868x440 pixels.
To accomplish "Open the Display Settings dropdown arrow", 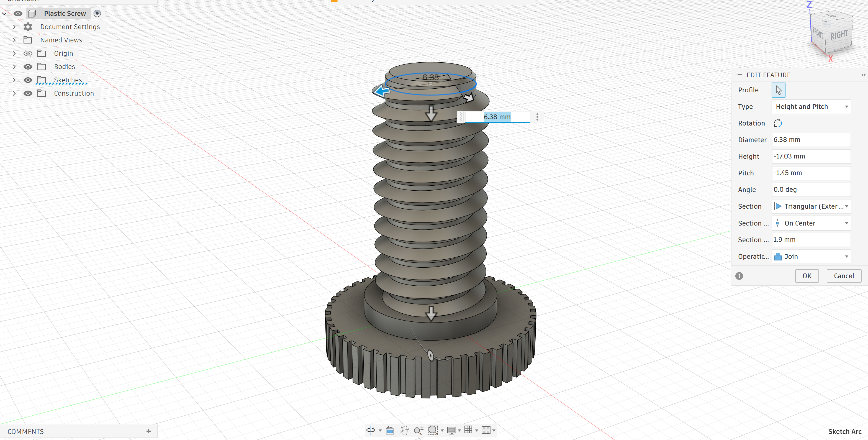I will [459, 431].
